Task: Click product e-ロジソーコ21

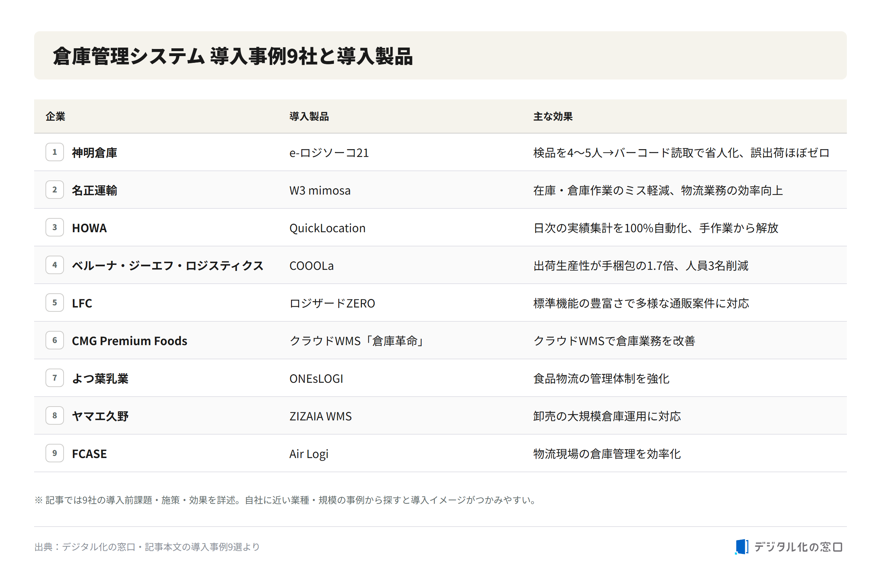Action: point(329,153)
